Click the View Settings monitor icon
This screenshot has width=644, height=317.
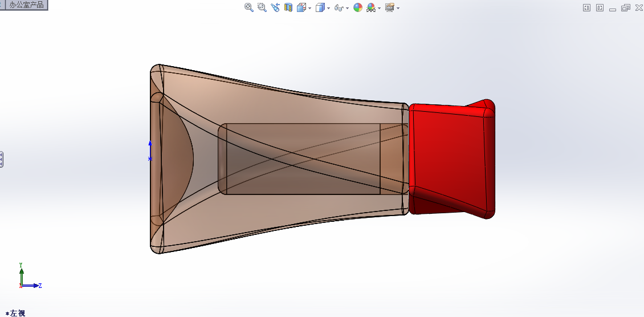coord(390,7)
